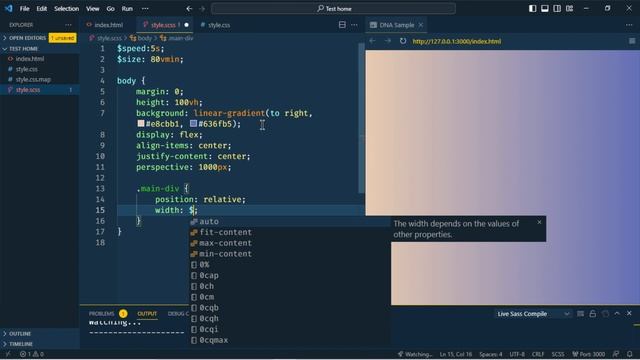
Task: Open index.html in the explorer tree
Action: click(x=29, y=59)
